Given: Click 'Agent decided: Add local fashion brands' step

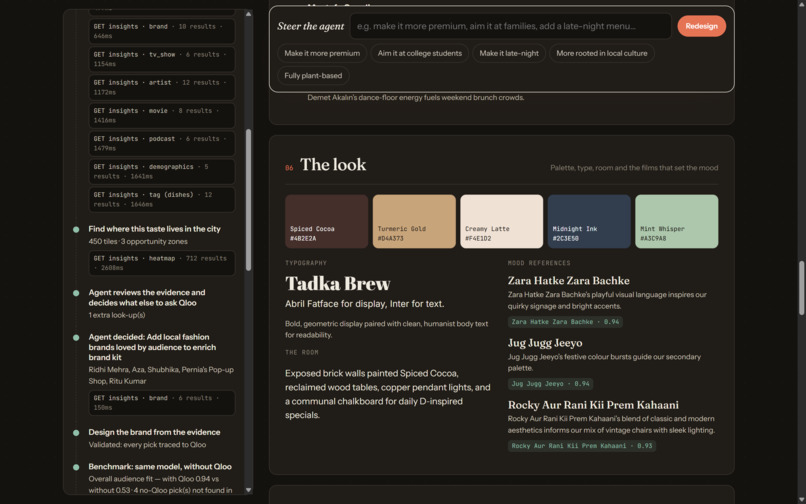Looking at the screenshot, I should coord(152,347).
